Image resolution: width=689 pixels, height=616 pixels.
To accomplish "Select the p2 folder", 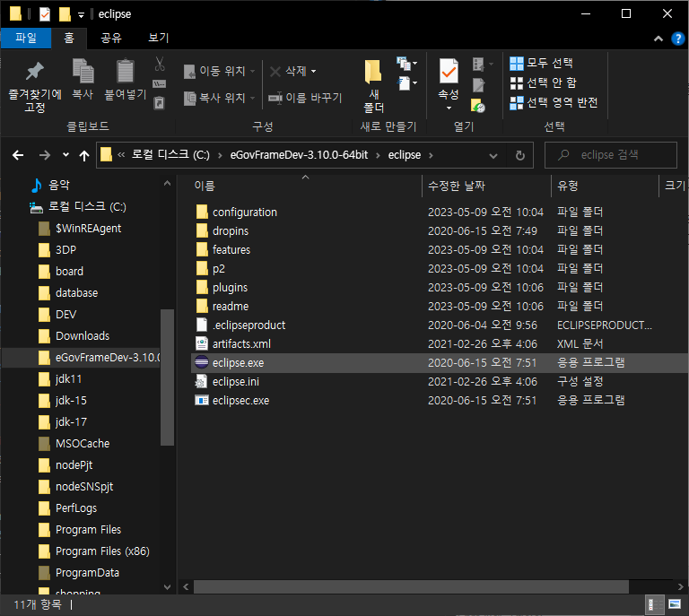I will click(440, 269).
